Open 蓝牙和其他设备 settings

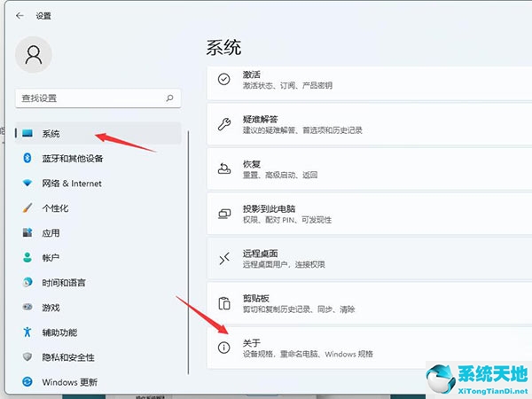tap(73, 159)
